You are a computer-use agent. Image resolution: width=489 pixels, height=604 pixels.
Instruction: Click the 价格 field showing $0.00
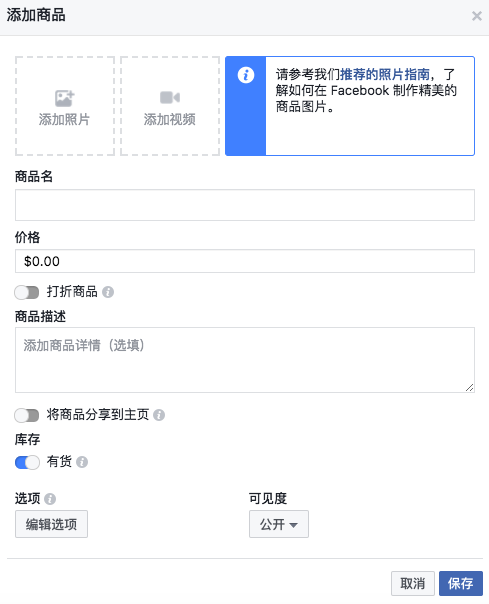245,261
